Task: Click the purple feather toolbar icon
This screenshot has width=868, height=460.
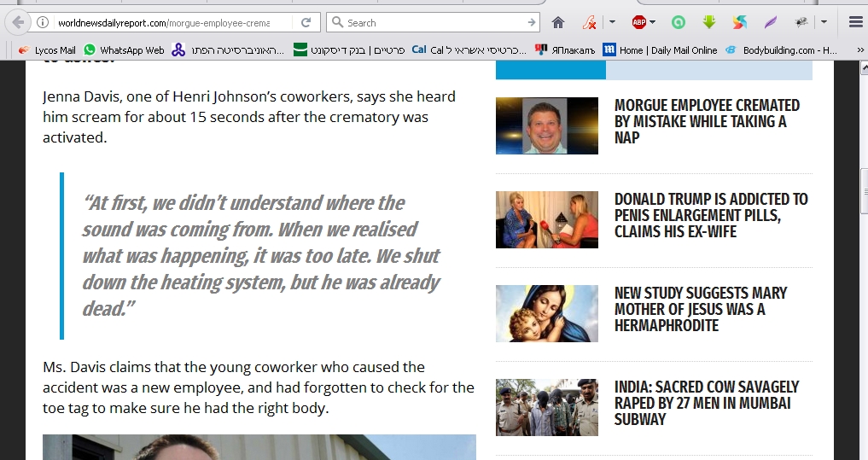Action: pos(771,23)
